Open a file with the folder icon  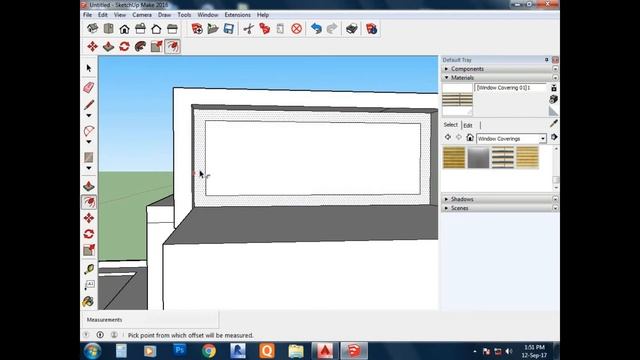click(213, 29)
